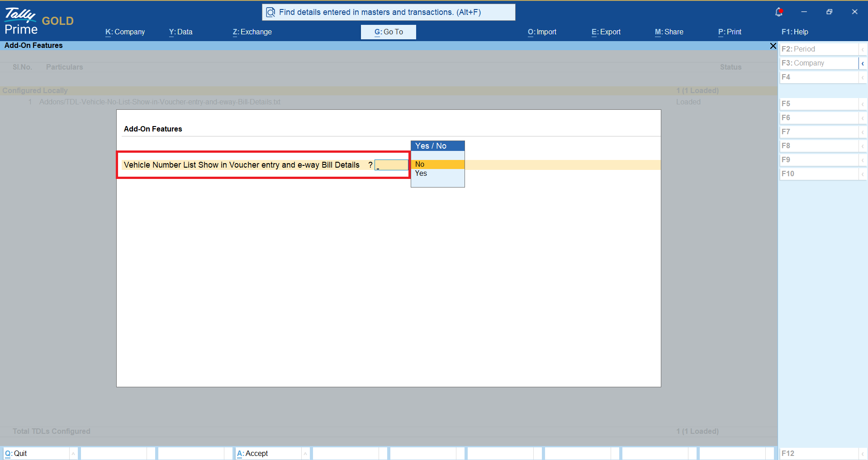Open the M: Share menu

point(669,32)
